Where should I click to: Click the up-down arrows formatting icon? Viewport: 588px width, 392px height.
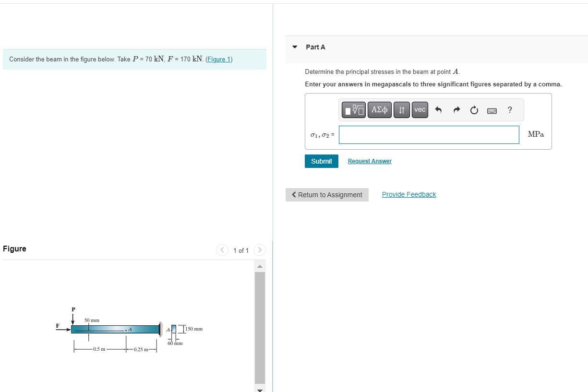pyautogui.click(x=402, y=109)
